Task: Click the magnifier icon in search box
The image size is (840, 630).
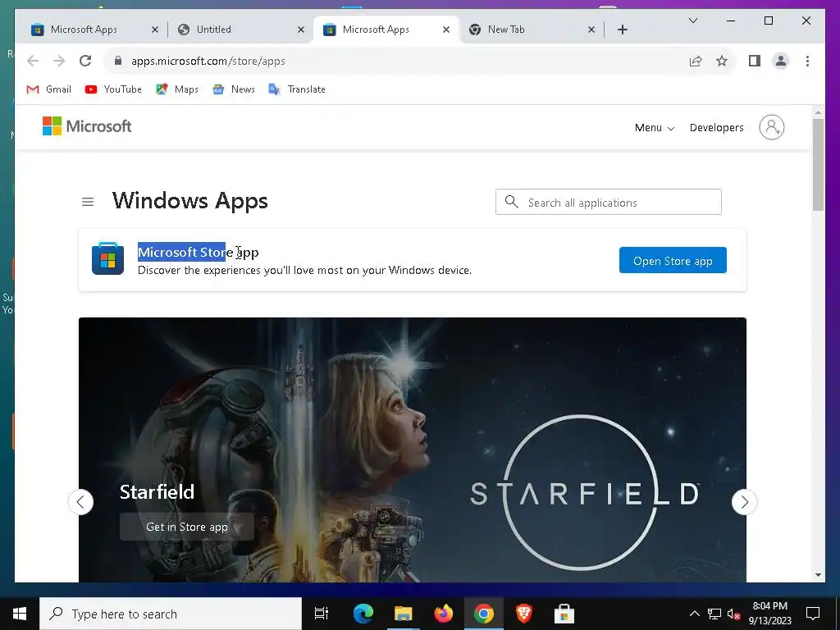Action: (x=512, y=202)
